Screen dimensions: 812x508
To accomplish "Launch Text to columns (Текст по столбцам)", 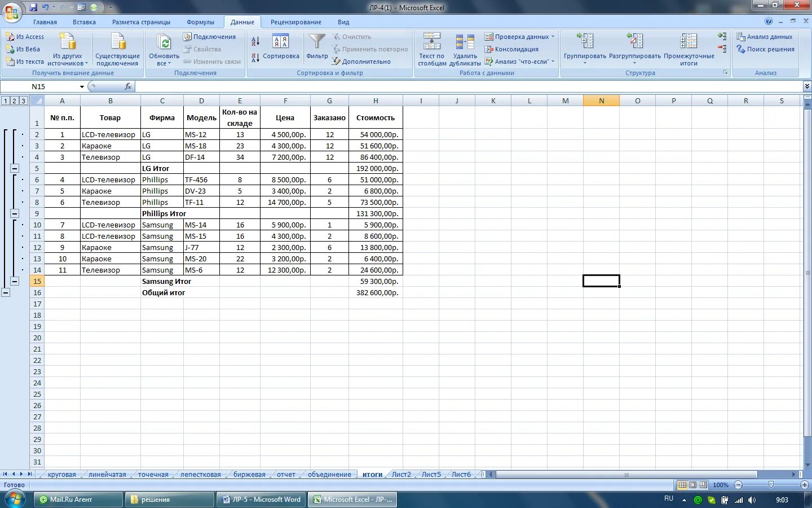I will 432,49.
